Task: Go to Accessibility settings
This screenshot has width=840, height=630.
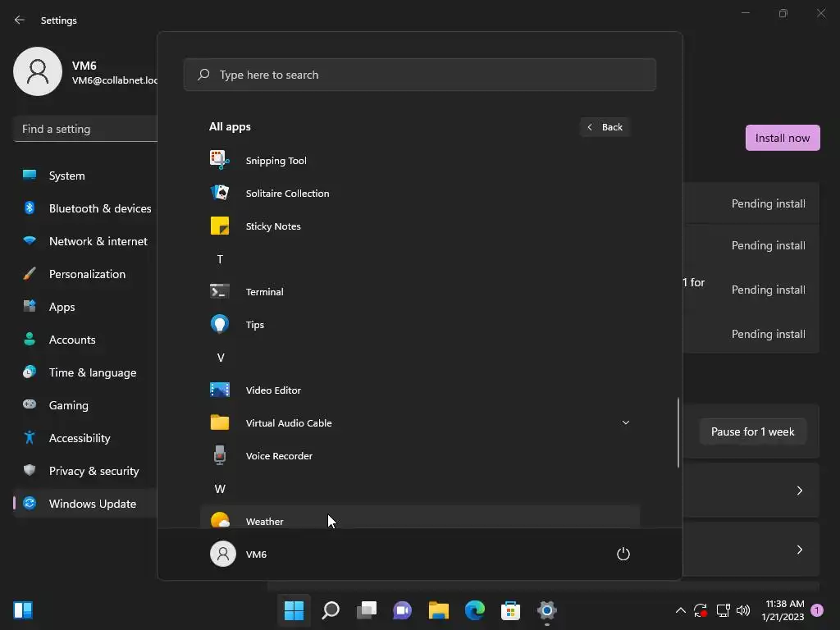Action: (x=85, y=438)
